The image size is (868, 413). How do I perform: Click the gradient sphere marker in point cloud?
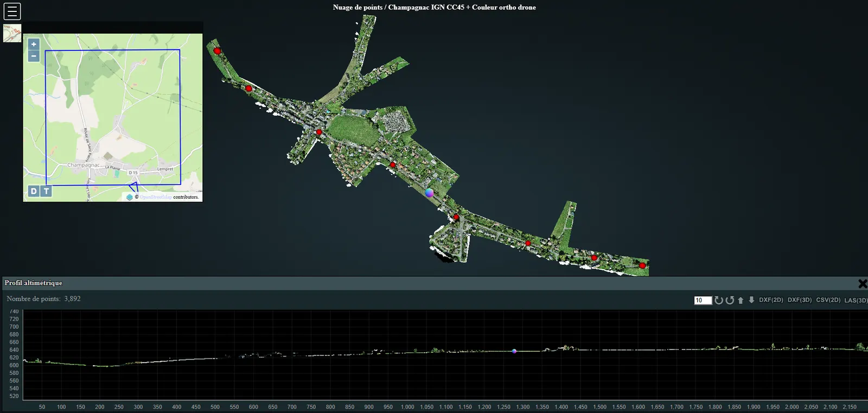[x=430, y=193]
